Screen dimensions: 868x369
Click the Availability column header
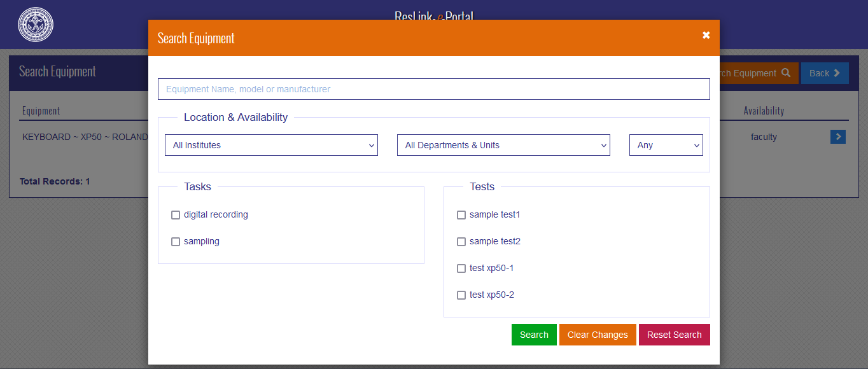pos(764,111)
